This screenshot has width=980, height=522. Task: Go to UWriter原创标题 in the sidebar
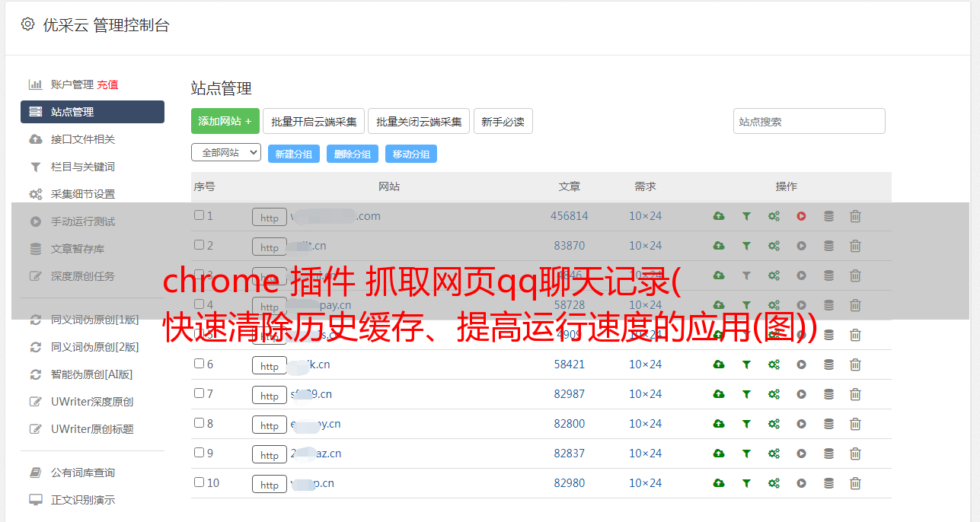92,429
